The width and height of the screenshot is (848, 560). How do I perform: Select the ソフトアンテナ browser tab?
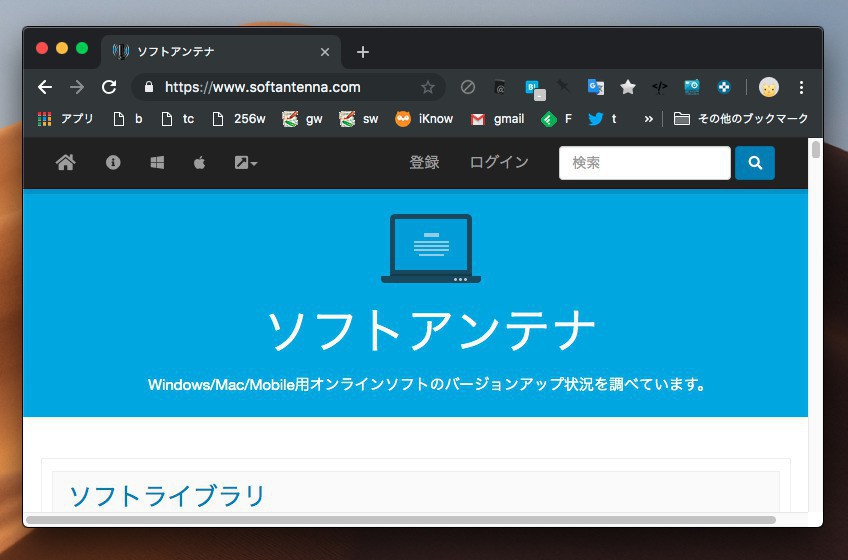[221, 52]
